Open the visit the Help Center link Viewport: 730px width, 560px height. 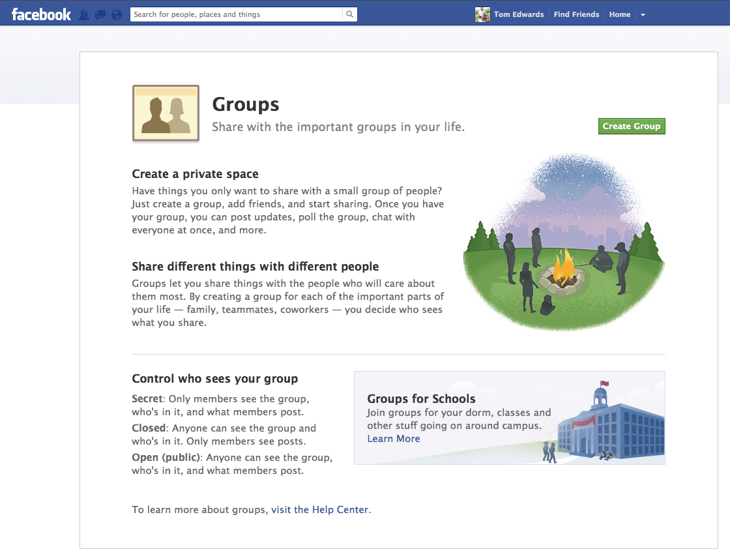click(x=320, y=510)
